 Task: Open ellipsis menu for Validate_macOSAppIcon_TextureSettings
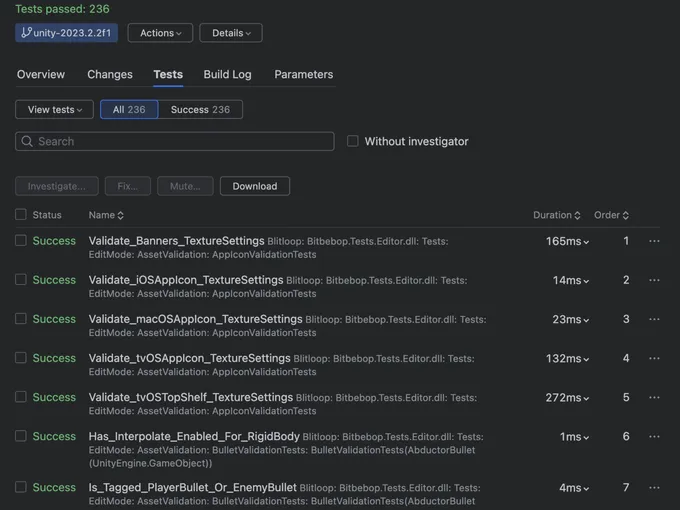(654, 319)
